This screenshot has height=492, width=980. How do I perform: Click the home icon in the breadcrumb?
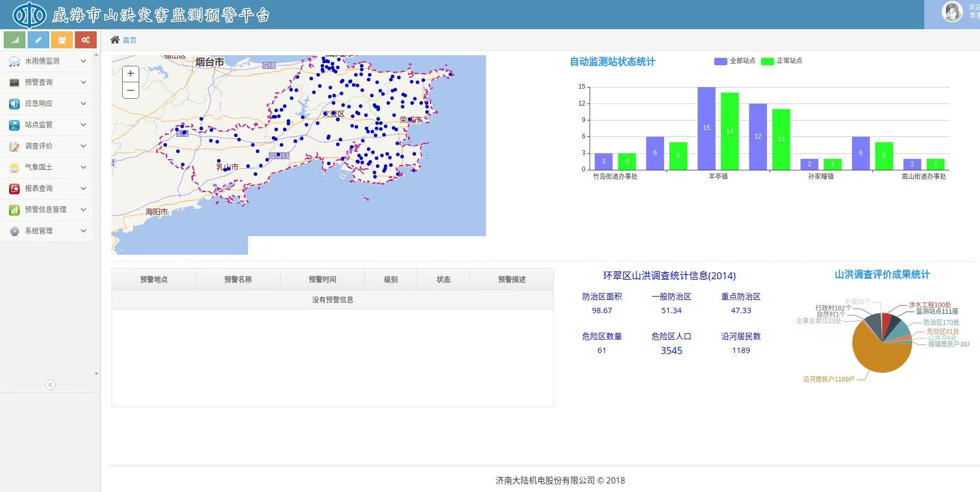coord(115,40)
